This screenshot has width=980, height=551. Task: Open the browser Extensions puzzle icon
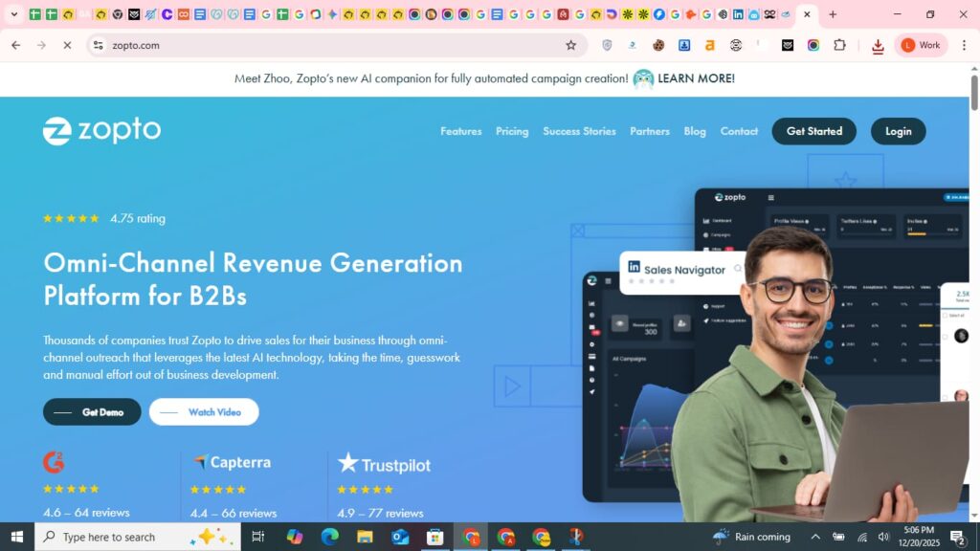(x=839, y=45)
